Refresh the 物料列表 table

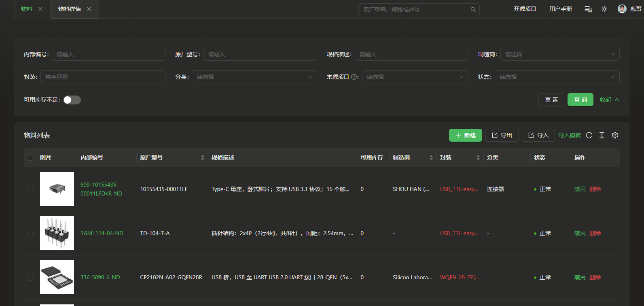(589, 135)
